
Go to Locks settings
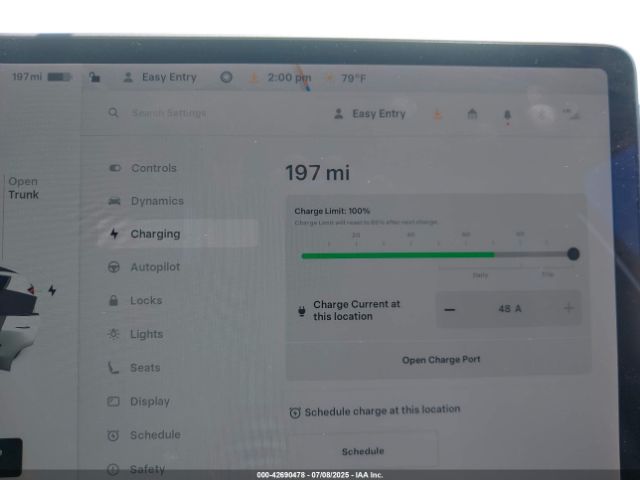145,300
